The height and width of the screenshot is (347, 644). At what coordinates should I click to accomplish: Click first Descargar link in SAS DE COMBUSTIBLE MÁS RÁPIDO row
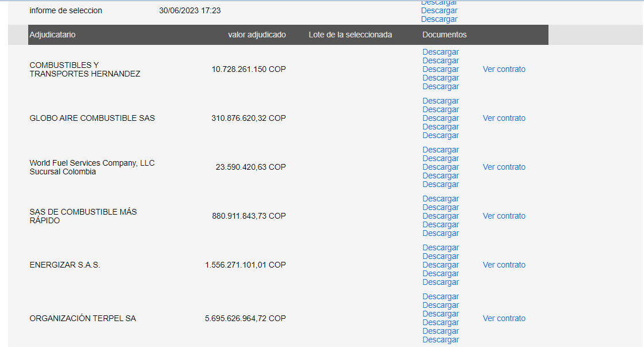click(440, 199)
